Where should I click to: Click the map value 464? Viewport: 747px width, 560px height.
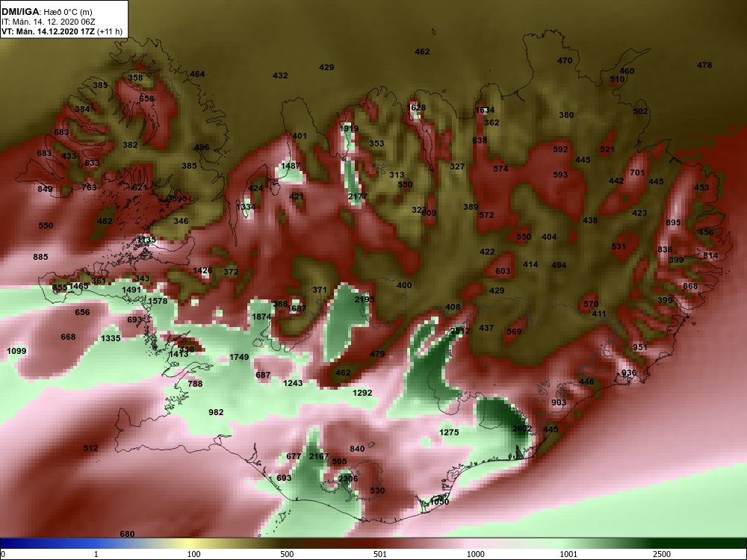click(197, 74)
